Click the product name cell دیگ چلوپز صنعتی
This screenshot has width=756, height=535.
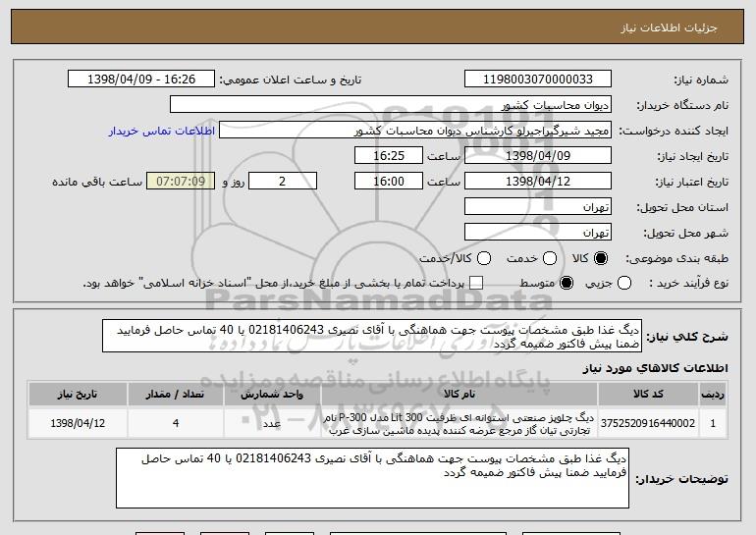[x=459, y=423]
